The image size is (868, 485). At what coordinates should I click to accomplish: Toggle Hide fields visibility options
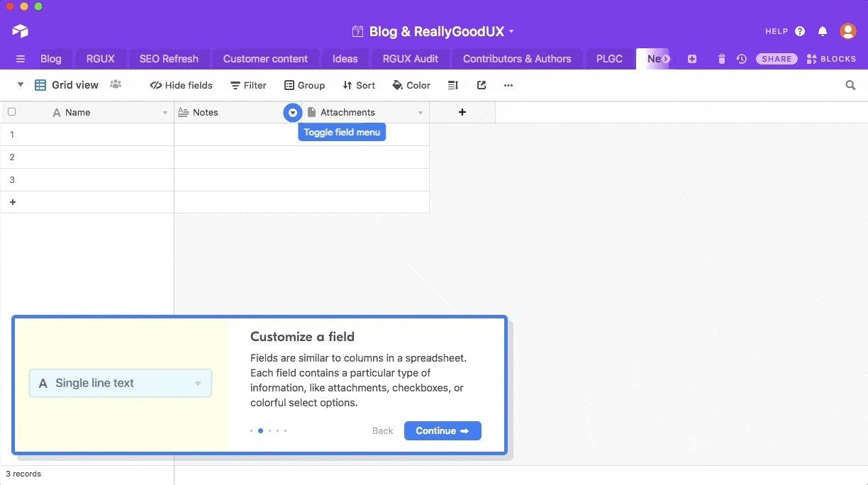[x=181, y=85]
